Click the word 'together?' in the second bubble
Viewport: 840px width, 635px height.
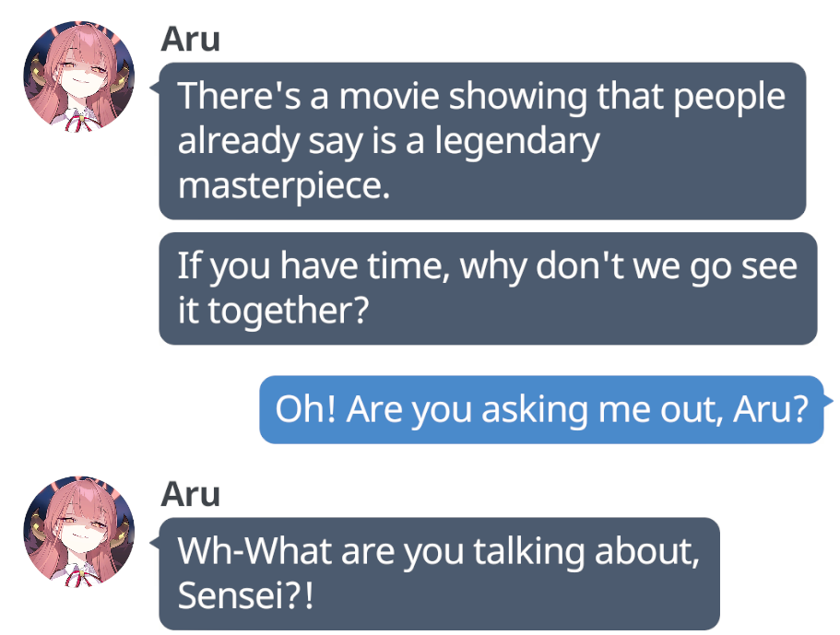289,311
